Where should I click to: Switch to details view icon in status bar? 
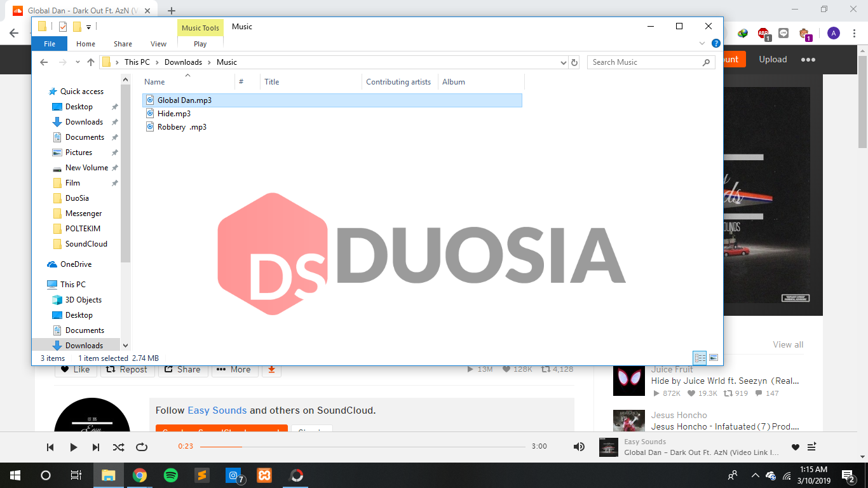[x=700, y=358]
